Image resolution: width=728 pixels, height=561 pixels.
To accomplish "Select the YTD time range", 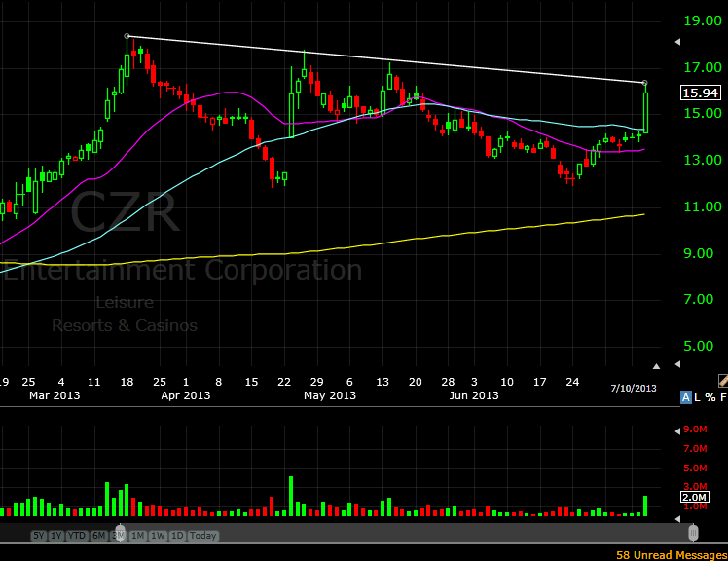I will pyautogui.click(x=77, y=536).
